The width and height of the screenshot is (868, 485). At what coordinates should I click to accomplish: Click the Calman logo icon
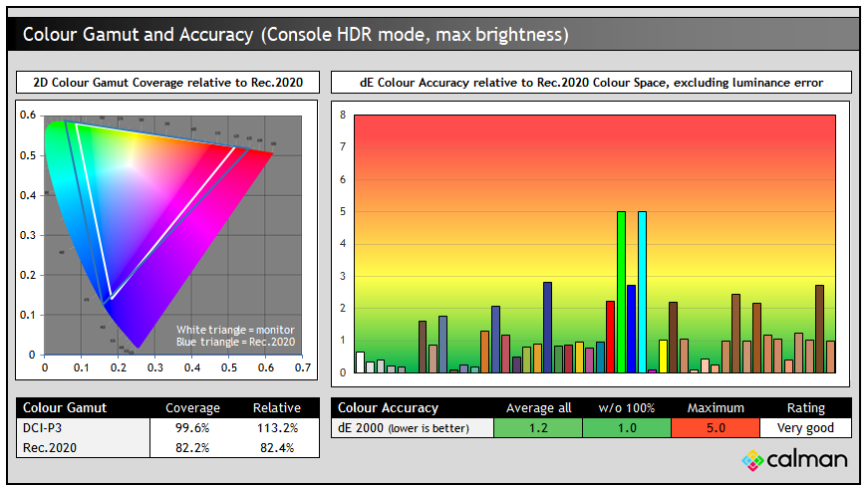click(x=753, y=460)
